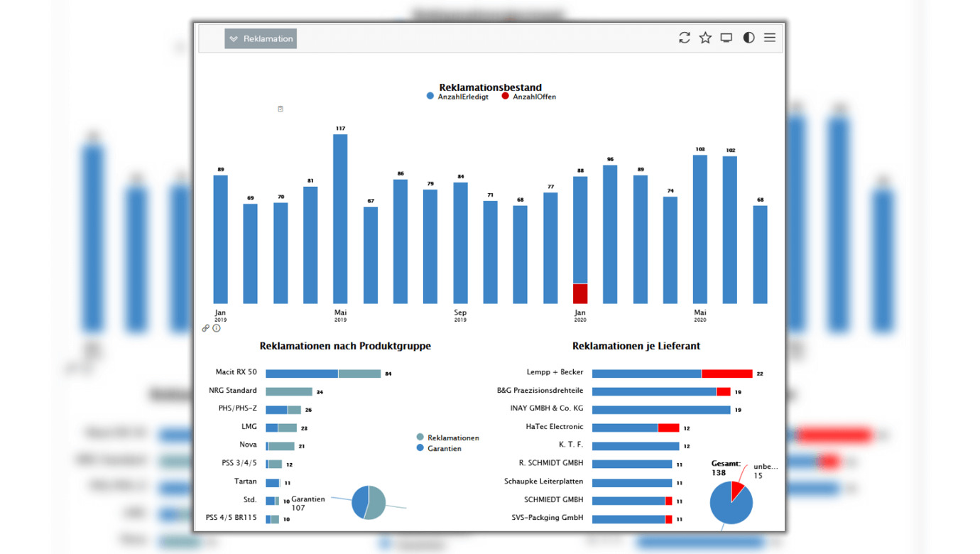Open presentation screen mode icon
980x554 pixels.
pos(726,38)
